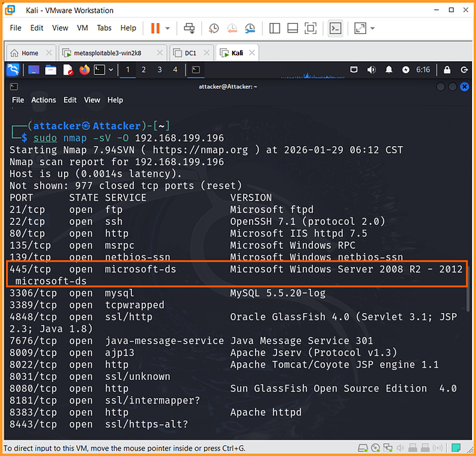Open the VM menu
The image size is (476, 456).
(82, 28)
